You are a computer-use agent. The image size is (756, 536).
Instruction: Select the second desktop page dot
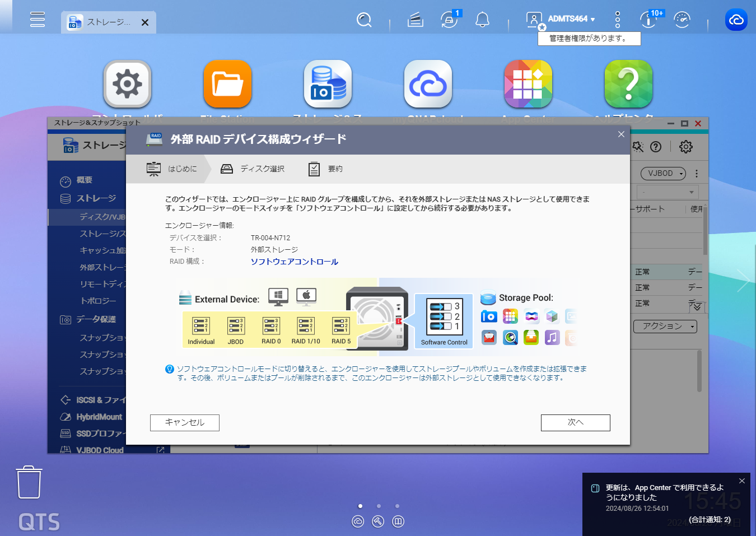379,506
